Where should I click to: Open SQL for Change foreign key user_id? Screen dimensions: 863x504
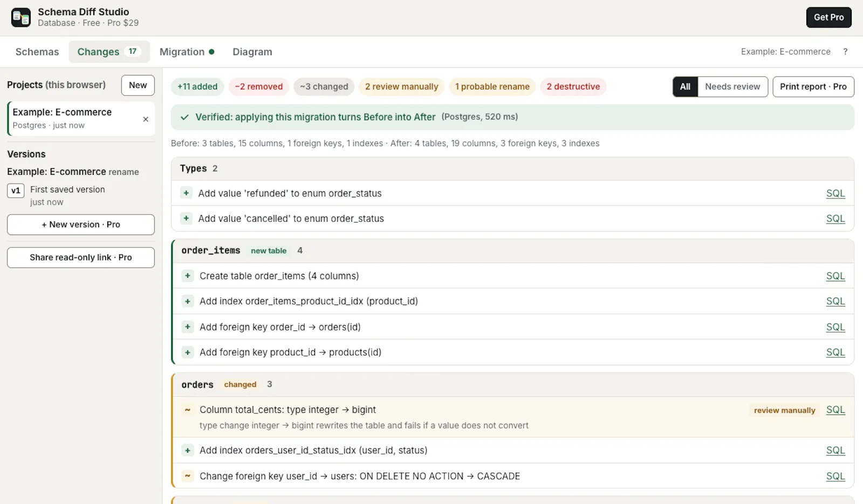click(x=835, y=476)
